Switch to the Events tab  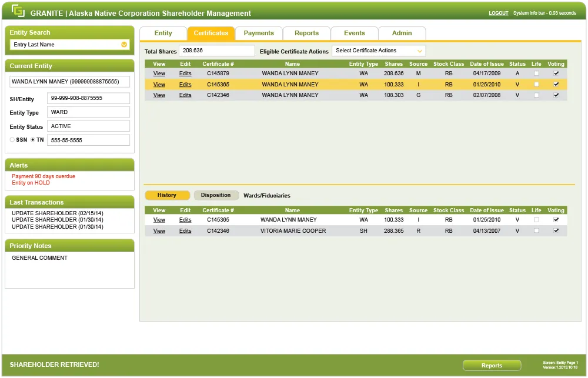pos(354,34)
